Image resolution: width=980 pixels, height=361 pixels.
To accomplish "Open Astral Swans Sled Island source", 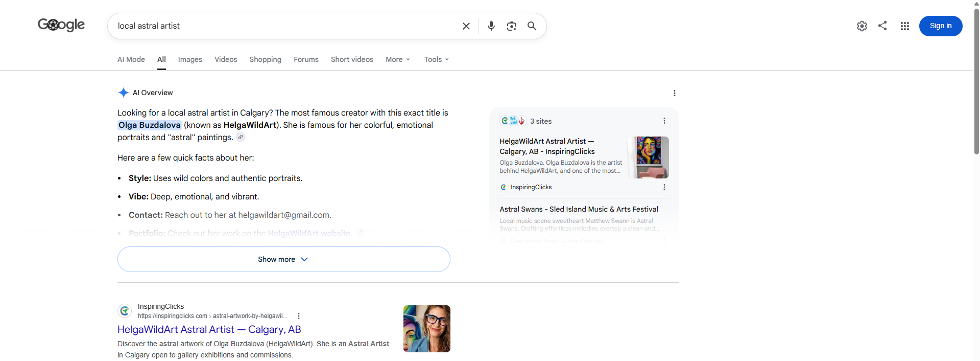I will click(579, 209).
